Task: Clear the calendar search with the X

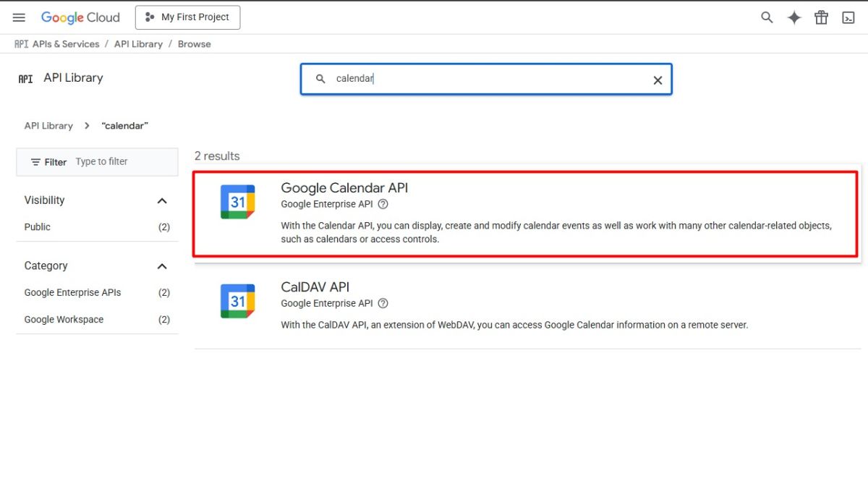Action: [657, 80]
